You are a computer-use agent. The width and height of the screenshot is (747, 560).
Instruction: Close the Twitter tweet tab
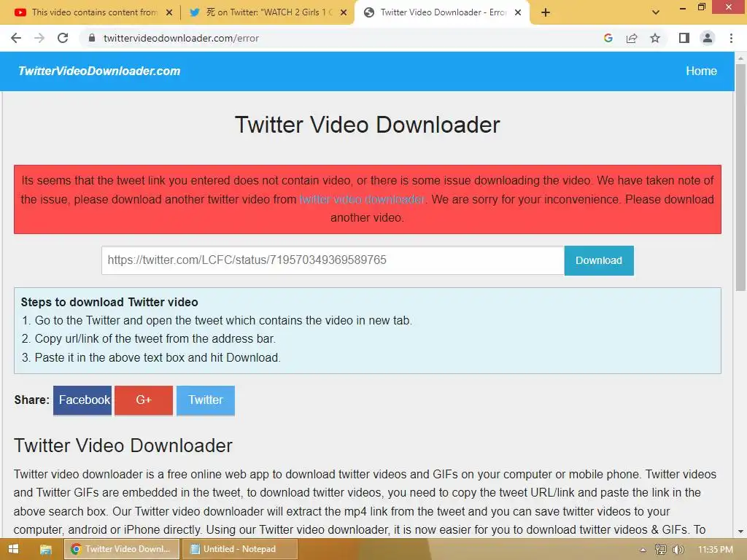click(x=344, y=13)
